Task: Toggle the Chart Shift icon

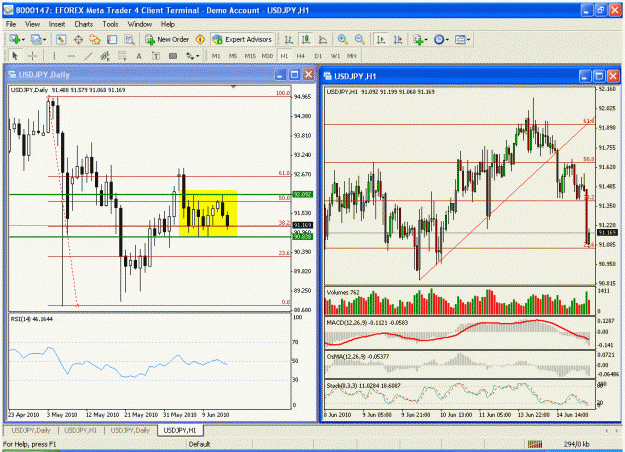Action: pos(398,39)
